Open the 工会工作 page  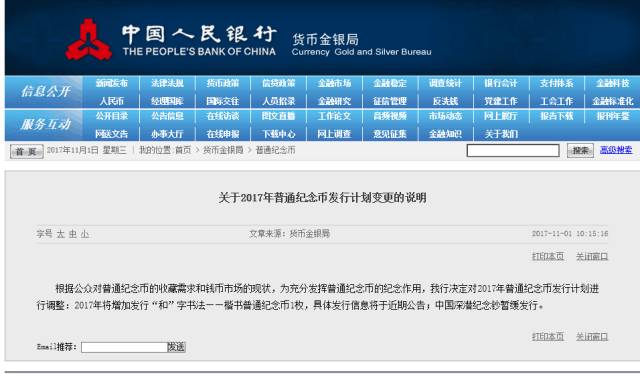[557, 101]
